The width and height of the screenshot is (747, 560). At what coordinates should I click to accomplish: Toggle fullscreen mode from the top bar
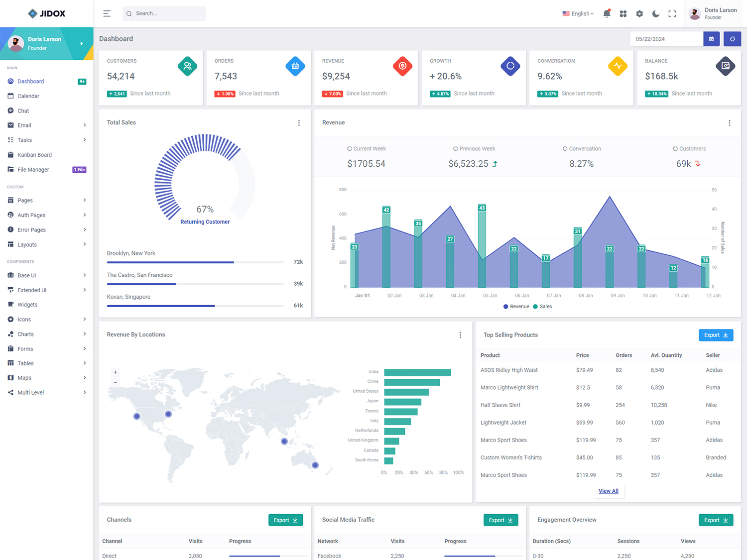pyautogui.click(x=672, y=13)
